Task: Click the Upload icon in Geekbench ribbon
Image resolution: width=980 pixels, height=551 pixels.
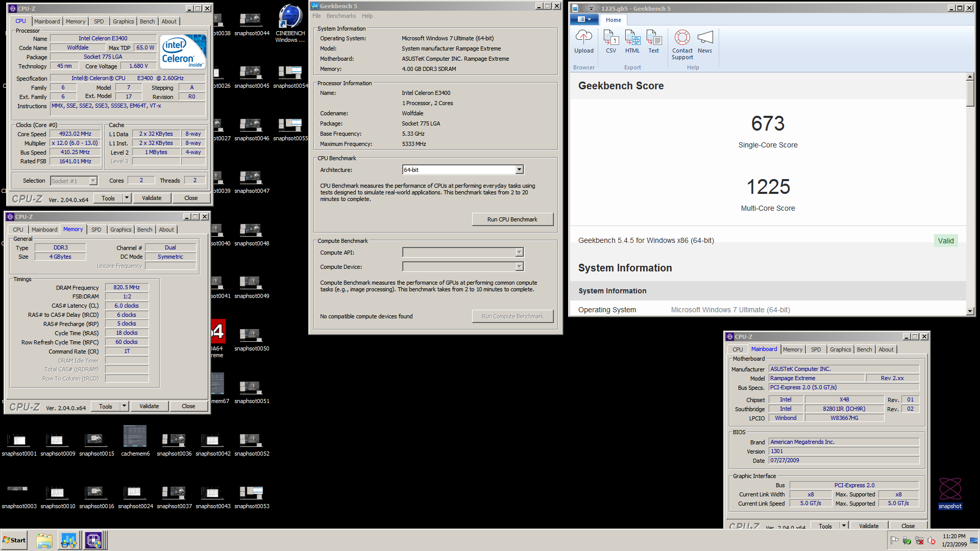Action: [583, 42]
